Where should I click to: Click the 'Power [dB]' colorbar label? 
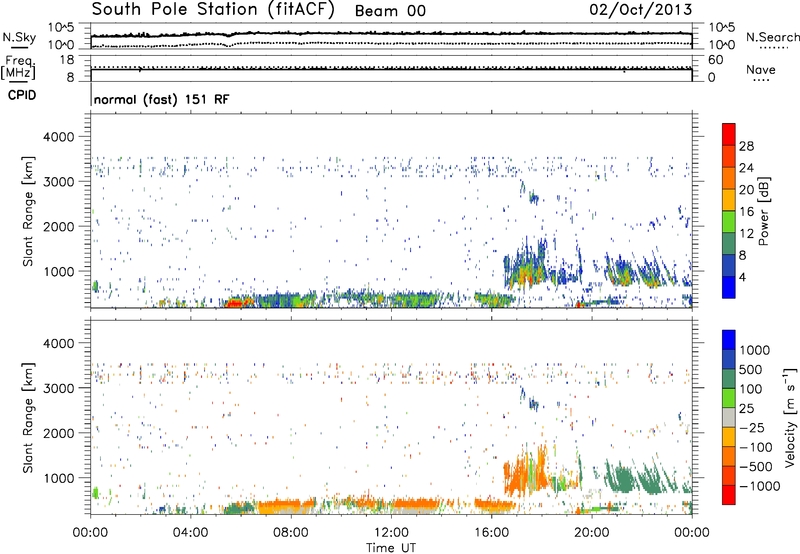tap(764, 211)
